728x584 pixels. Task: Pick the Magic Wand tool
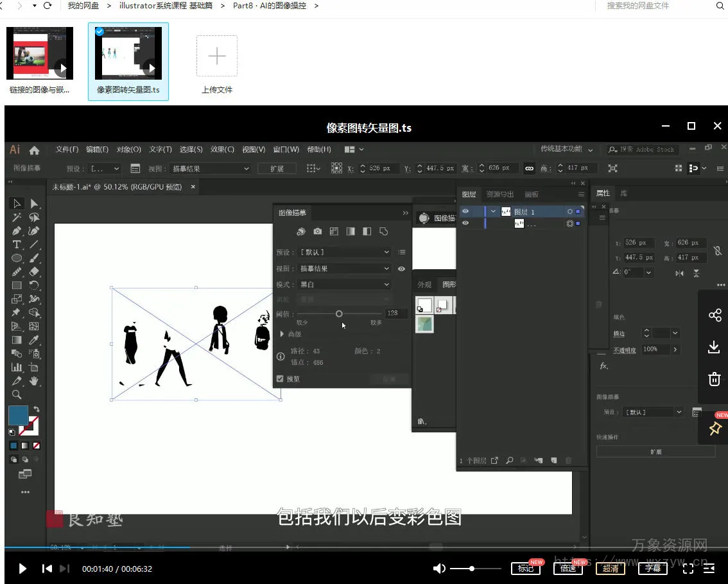coord(17,217)
